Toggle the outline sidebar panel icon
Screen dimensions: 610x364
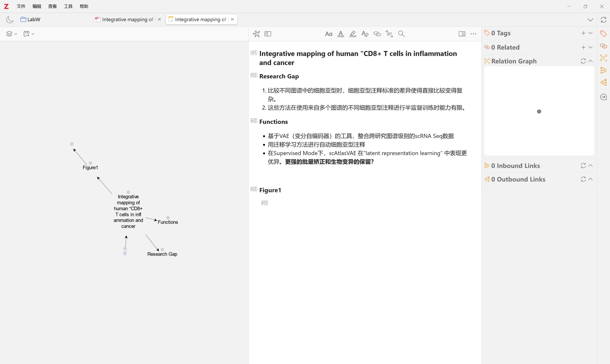268,34
